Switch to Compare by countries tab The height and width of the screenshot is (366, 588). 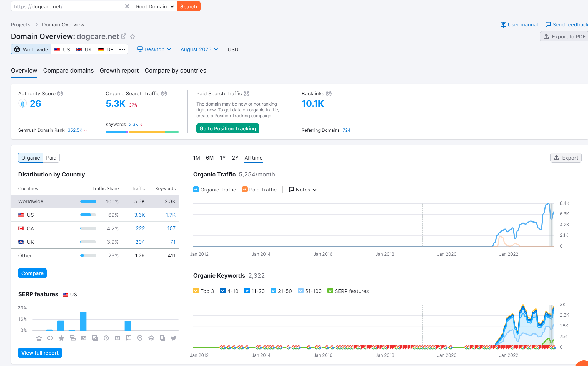tap(176, 71)
